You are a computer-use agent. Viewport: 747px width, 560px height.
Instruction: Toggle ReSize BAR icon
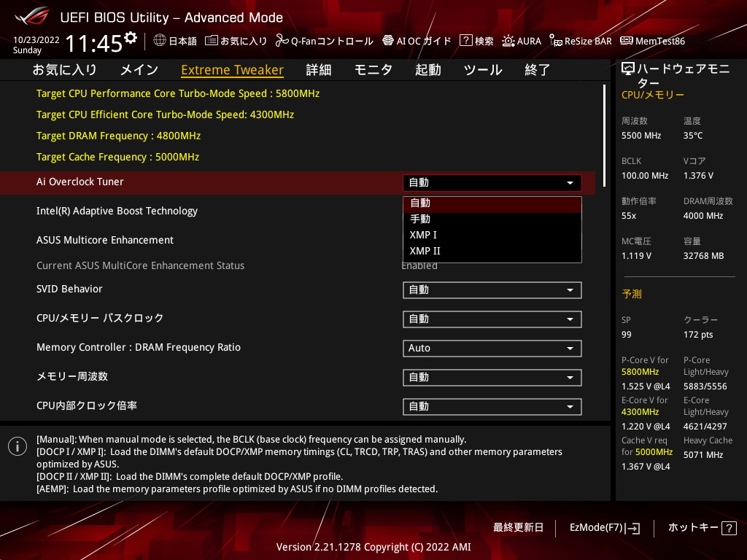pos(555,41)
